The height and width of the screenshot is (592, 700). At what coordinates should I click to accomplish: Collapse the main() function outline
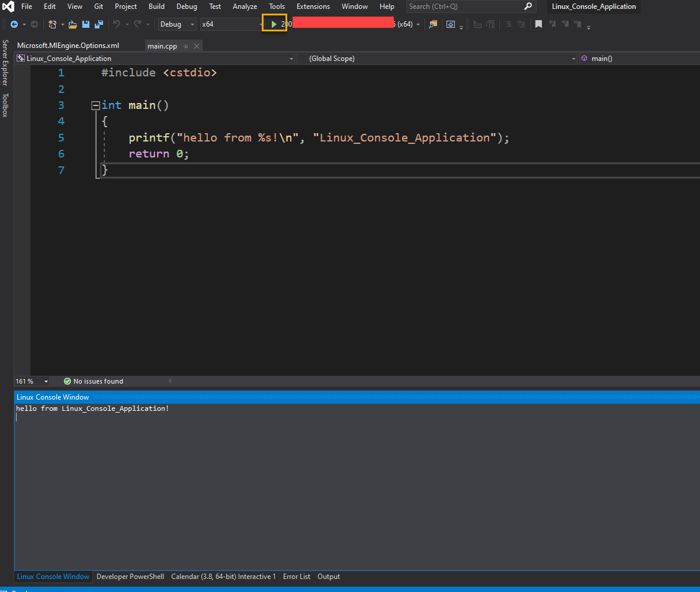[x=95, y=105]
